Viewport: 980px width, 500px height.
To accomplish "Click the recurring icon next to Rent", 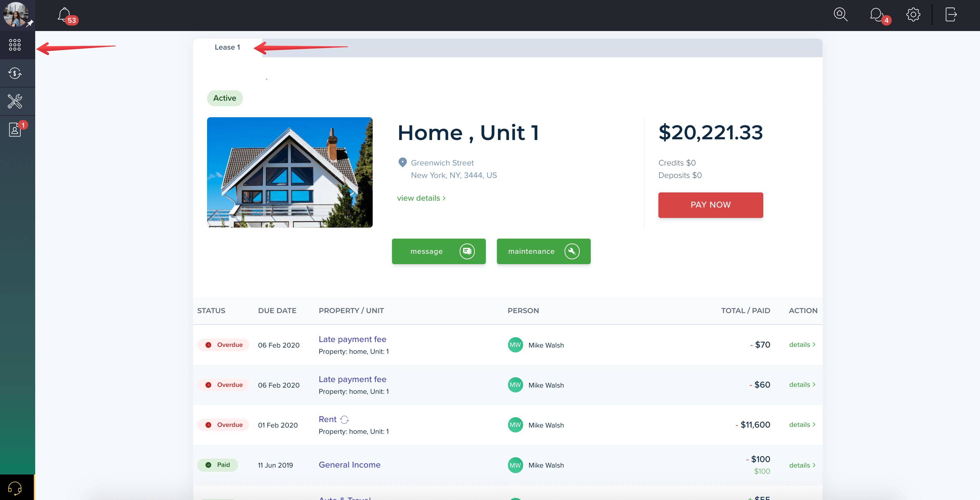I will click(344, 419).
